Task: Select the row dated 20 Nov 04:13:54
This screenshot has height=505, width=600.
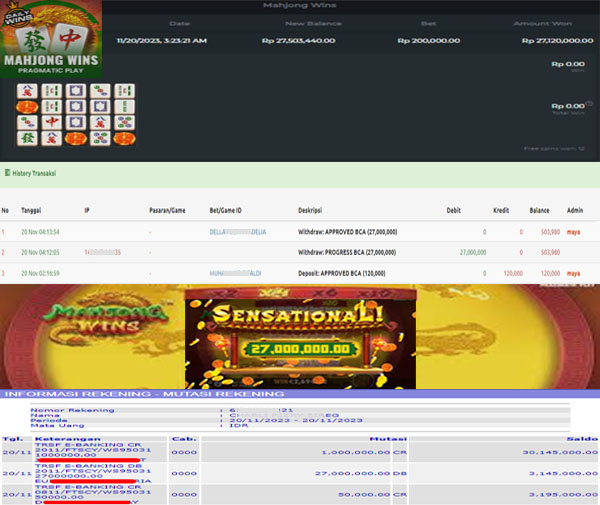Action: (x=300, y=232)
